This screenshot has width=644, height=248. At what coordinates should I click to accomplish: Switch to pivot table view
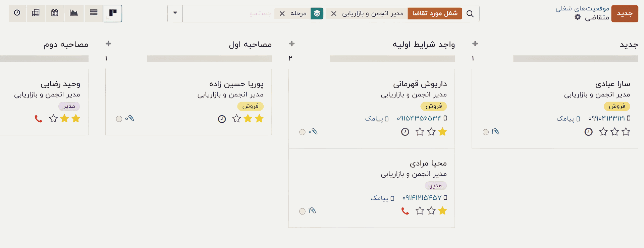pyautogui.click(x=36, y=13)
